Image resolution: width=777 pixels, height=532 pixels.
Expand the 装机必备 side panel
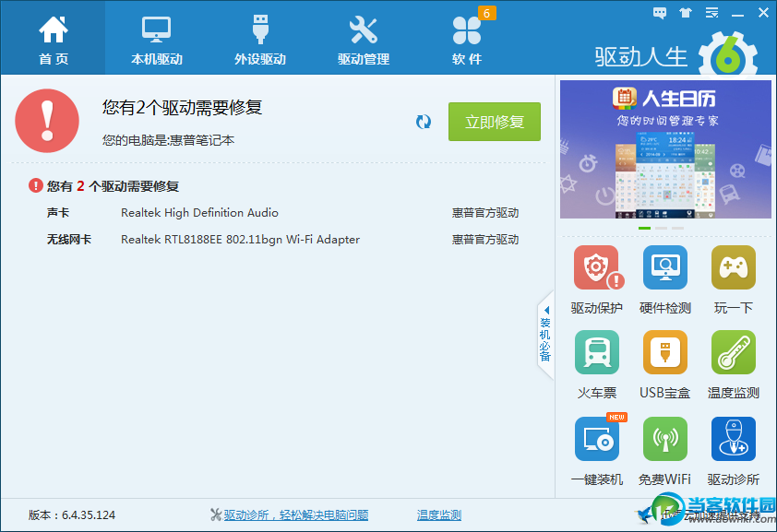545,335
